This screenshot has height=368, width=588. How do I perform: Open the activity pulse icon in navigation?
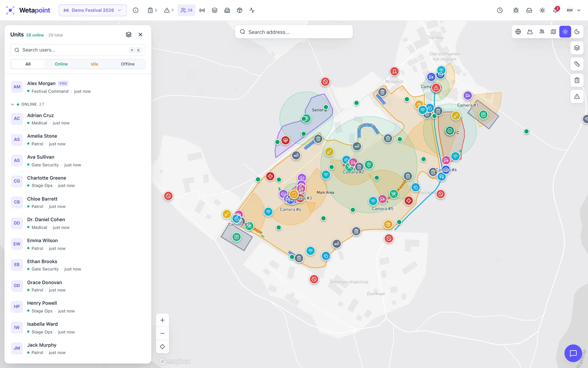tap(252, 10)
